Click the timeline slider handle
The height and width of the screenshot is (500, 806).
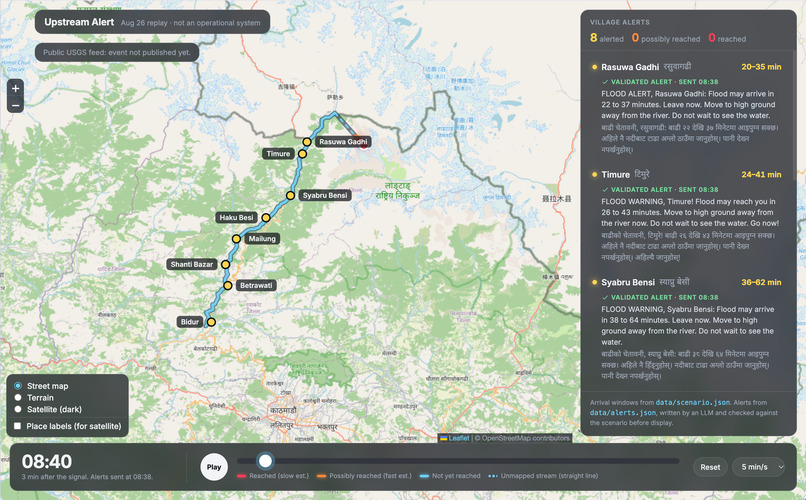click(x=265, y=461)
